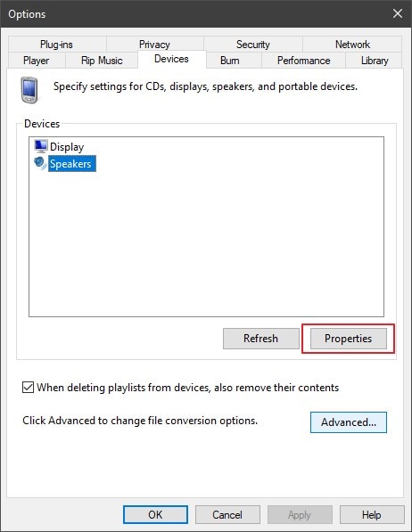412x532 pixels.
Task: Switch to the Library tab
Action: point(374,61)
